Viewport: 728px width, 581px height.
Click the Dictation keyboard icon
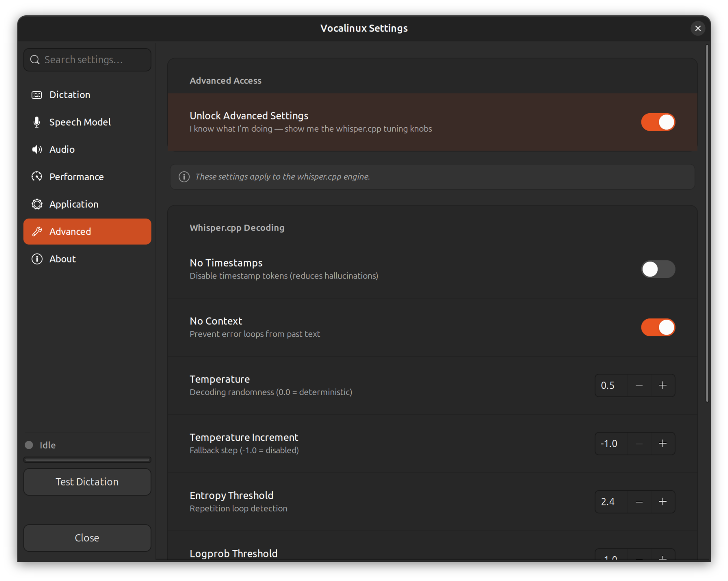tap(37, 95)
